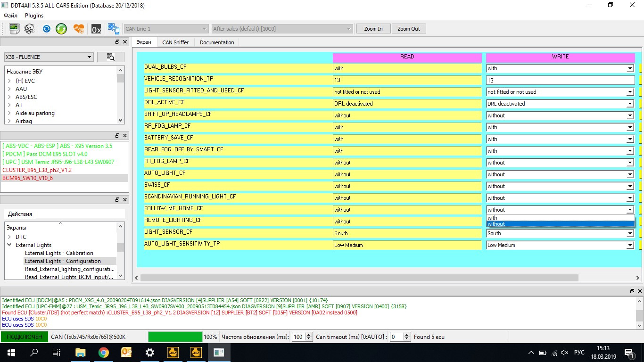Image resolution: width=644 pixels, height=362 pixels.
Task: Open the X38 - FLUENCE vehicle dropdown
Action: click(x=49, y=57)
